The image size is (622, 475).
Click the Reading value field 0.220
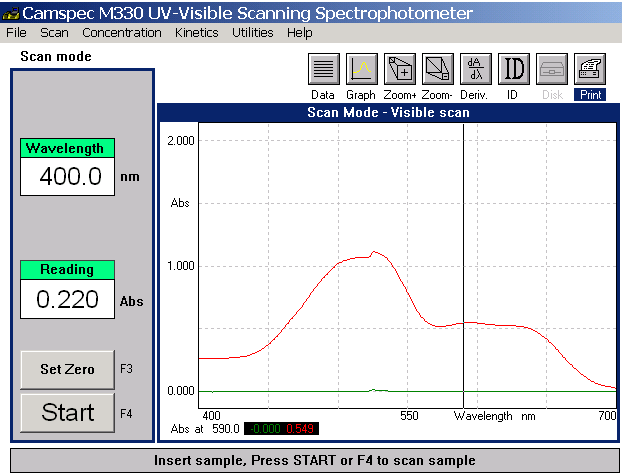pos(67,299)
